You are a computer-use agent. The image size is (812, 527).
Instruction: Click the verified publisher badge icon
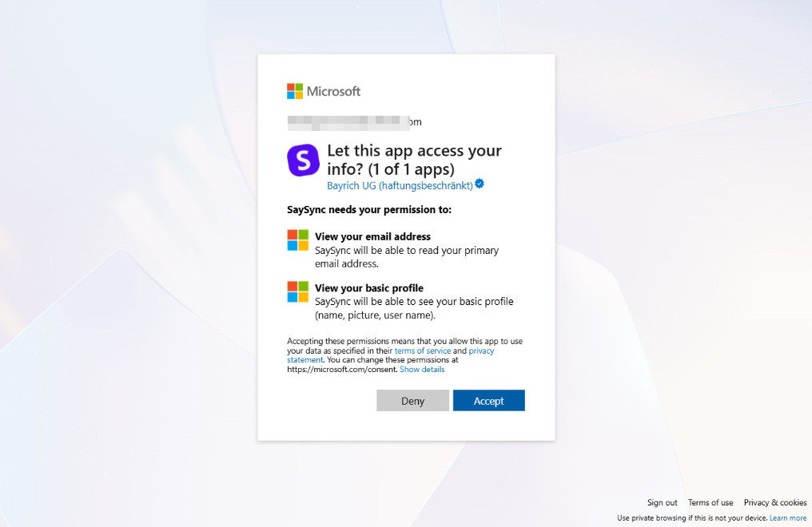[x=480, y=184]
